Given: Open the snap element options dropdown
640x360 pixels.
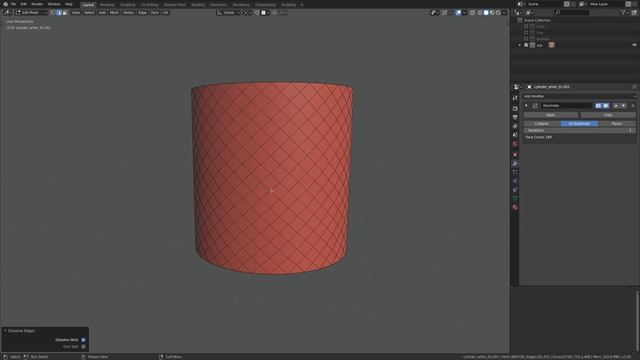Looking at the screenshot, I should (265, 13).
